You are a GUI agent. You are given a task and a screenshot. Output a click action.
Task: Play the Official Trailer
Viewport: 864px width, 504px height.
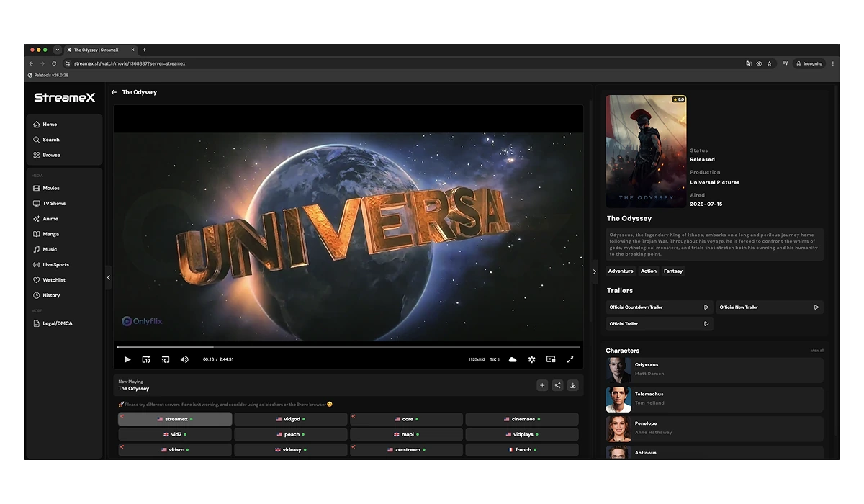click(x=660, y=324)
